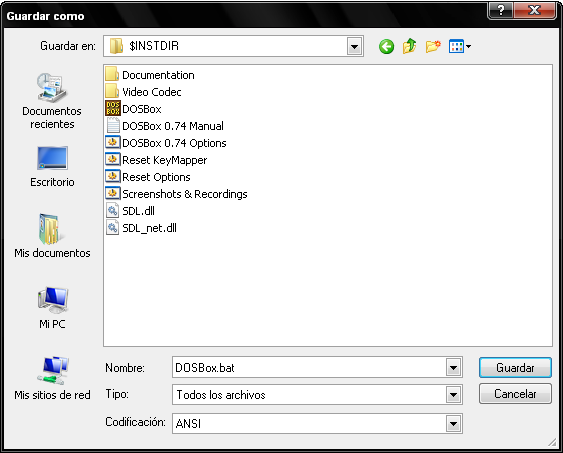Image resolution: width=563 pixels, height=453 pixels.
Task: Expand the Nombre filename dropdown arrow
Action: [x=453, y=368]
